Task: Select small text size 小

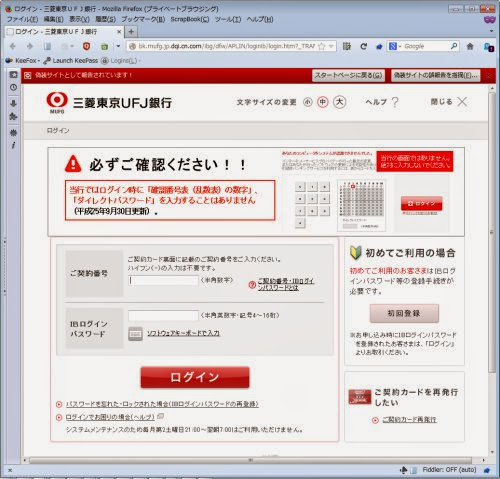Action: pos(308,102)
